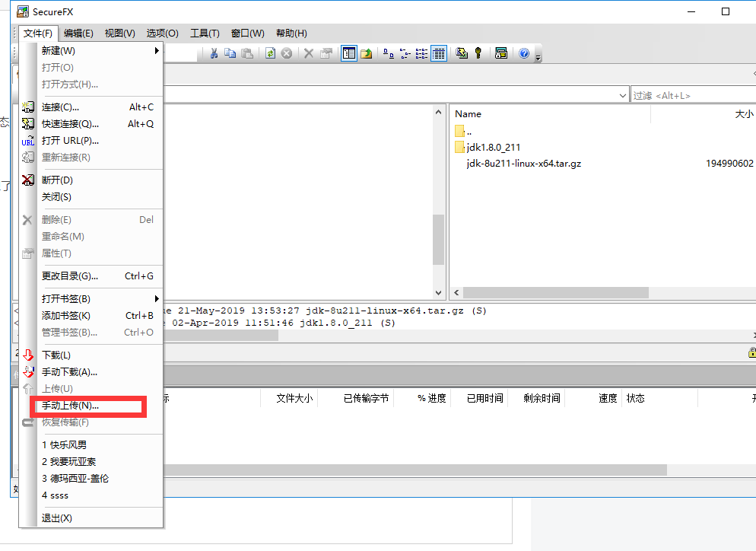Click the 过滤 filter input field
The image size is (756, 551).
point(694,96)
